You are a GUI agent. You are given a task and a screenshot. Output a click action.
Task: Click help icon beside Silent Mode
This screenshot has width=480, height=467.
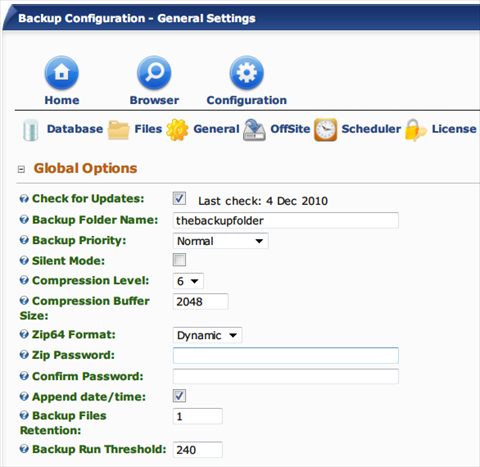24,260
